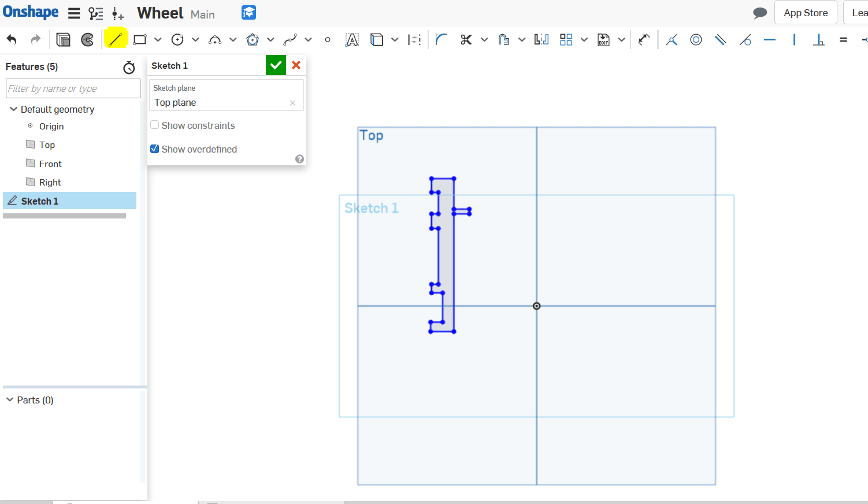Screen dimensions: 868x504
Task: Expand the rectangle tool dropdown arrow
Action: [158, 39]
